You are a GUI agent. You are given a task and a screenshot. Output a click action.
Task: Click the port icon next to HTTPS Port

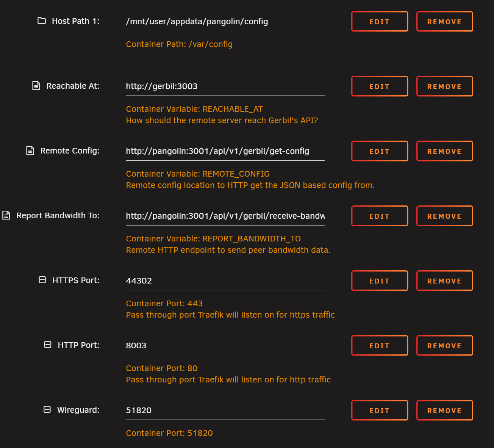pyautogui.click(x=42, y=280)
